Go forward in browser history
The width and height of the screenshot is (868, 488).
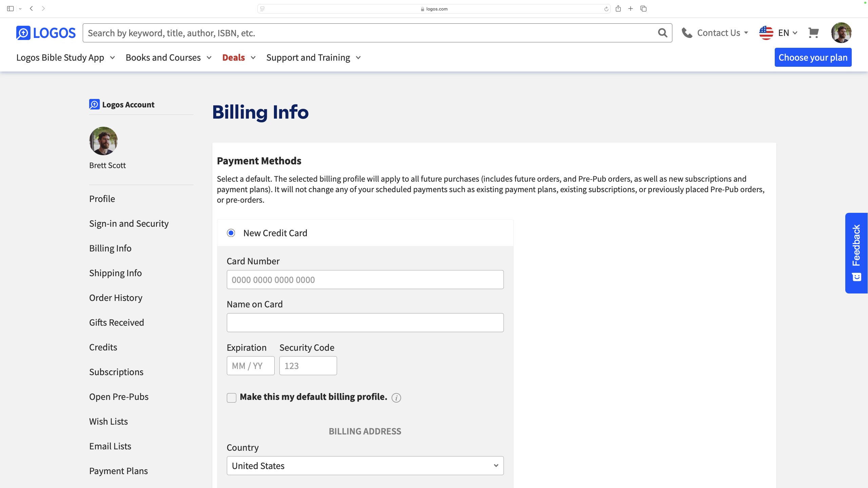pos(43,8)
